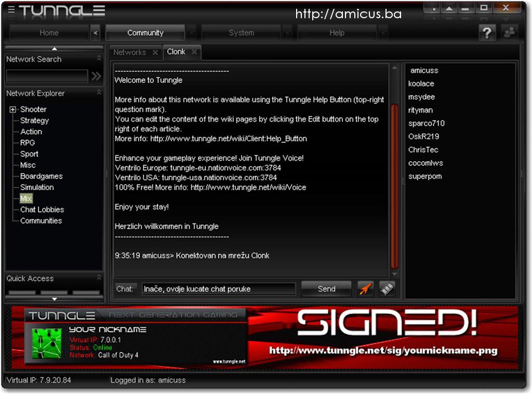Open the Help tab
Screen dimensions: 532x394
[337, 33]
